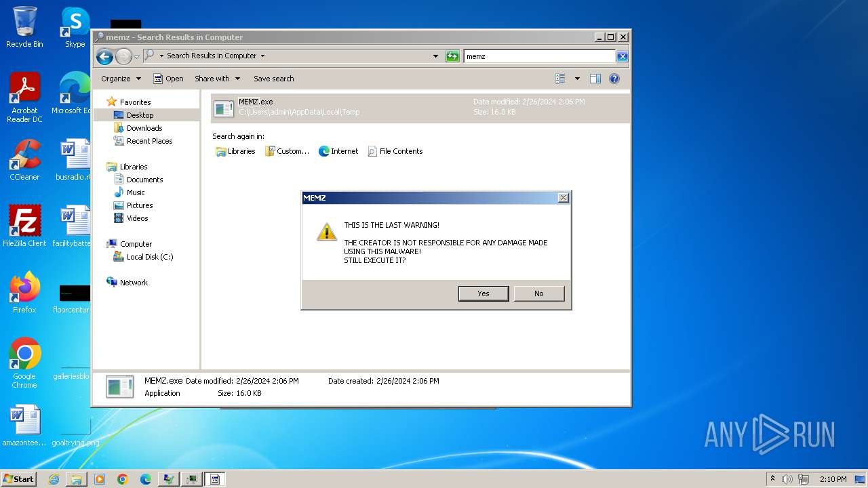Click MEMZ.exe thumbnail in details pane
Viewport: 868px width, 488px height.
pyautogui.click(x=120, y=386)
